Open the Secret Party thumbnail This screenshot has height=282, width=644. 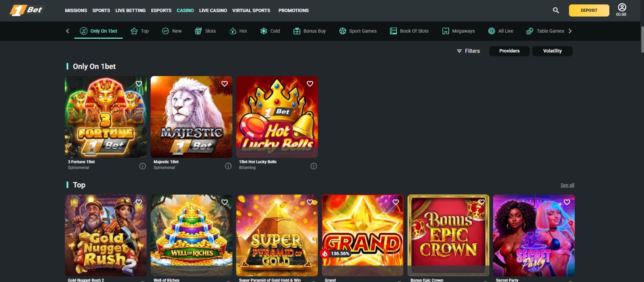[534, 235]
